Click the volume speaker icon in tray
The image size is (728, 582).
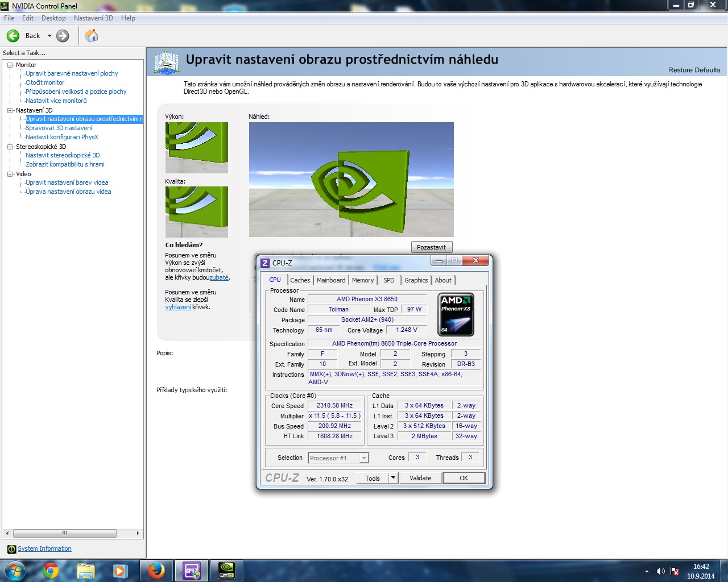pyautogui.click(x=660, y=571)
